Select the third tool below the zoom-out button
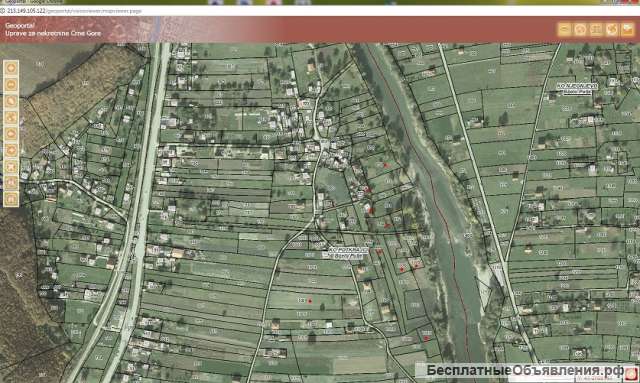 click(x=11, y=134)
